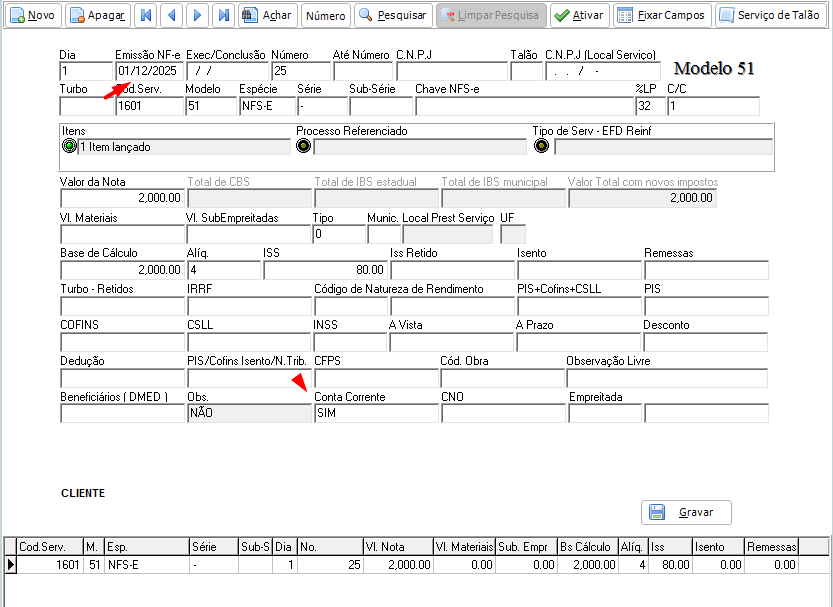This screenshot has width=833, height=607.
Task: Go to the previous record arrow
Action: click(x=172, y=15)
